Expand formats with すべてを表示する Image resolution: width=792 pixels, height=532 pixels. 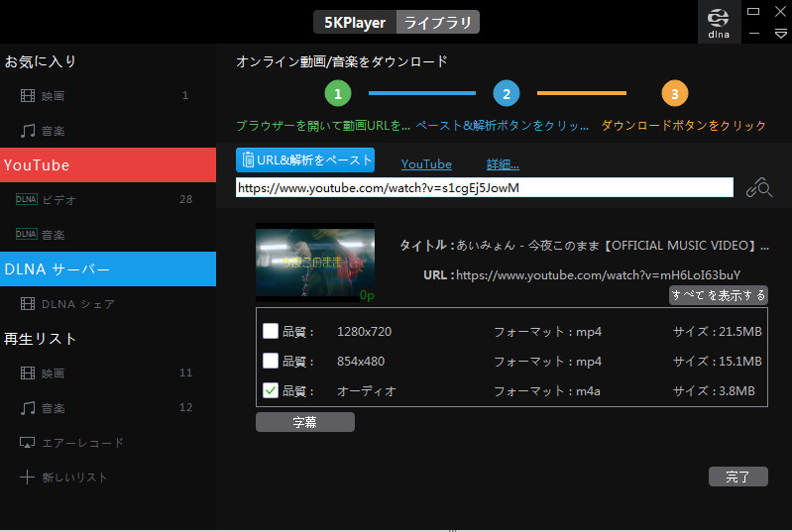(718, 295)
